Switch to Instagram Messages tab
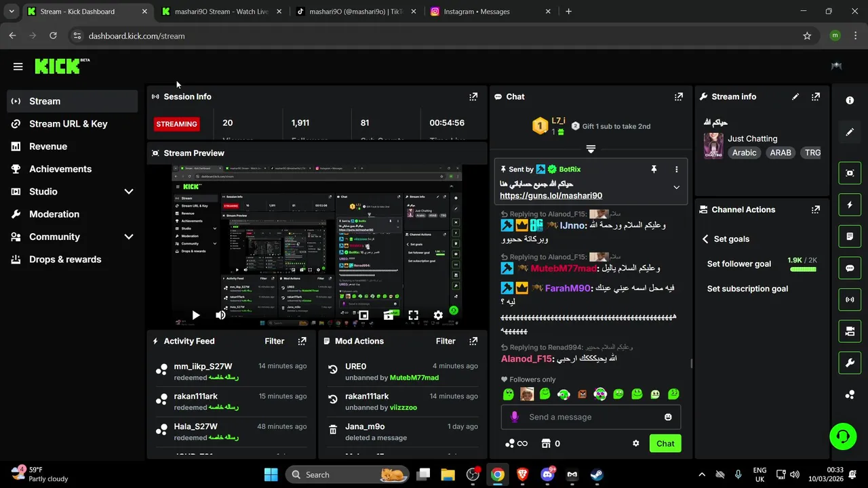The image size is (868, 488). tap(491, 12)
